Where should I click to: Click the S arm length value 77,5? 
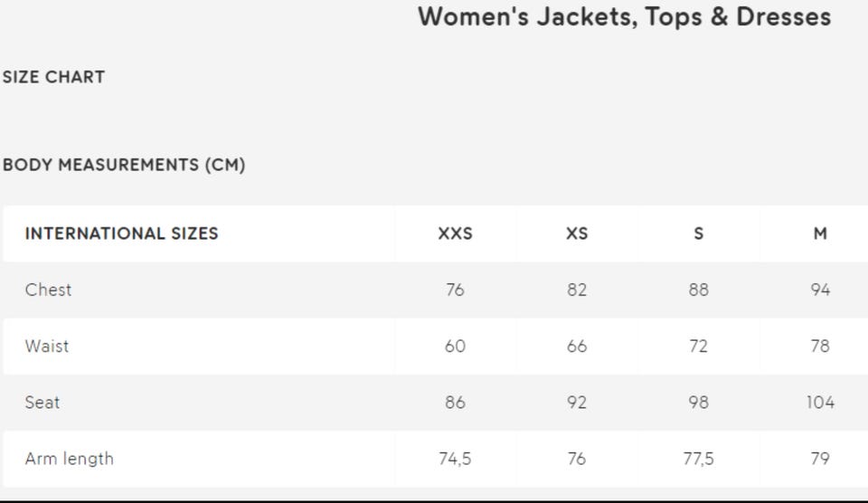point(698,459)
